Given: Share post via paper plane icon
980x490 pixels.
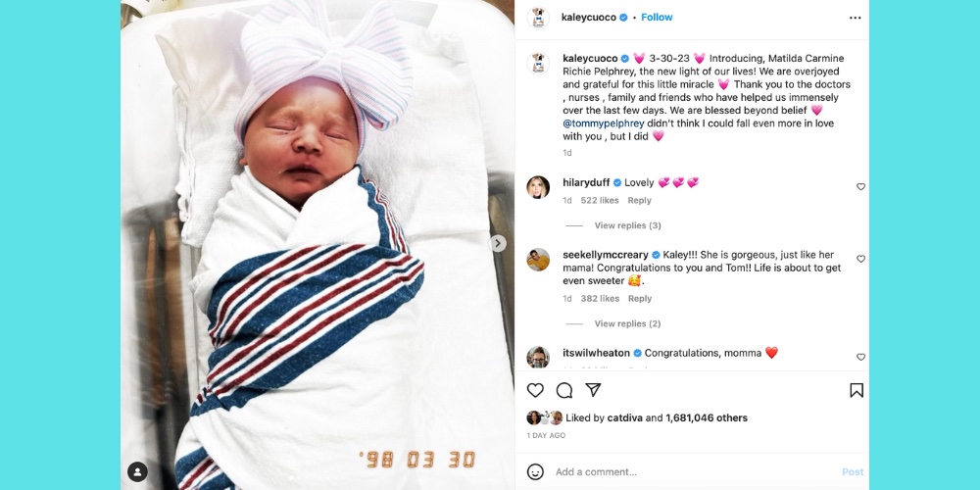Looking at the screenshot, I should [x=593, y=390].
